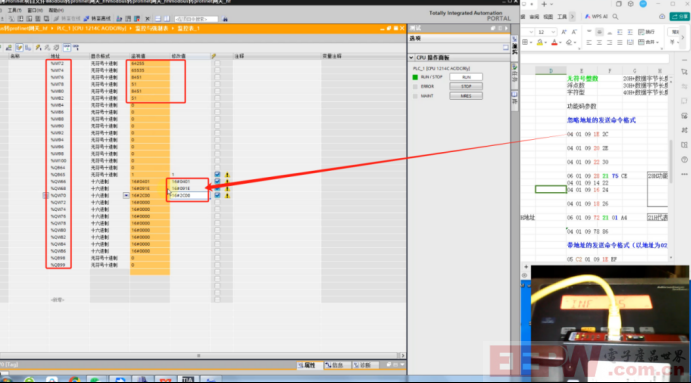This screenshot has width=691, height=383.
Task: Click the increase font size icon
Action: tap(564, 32)
